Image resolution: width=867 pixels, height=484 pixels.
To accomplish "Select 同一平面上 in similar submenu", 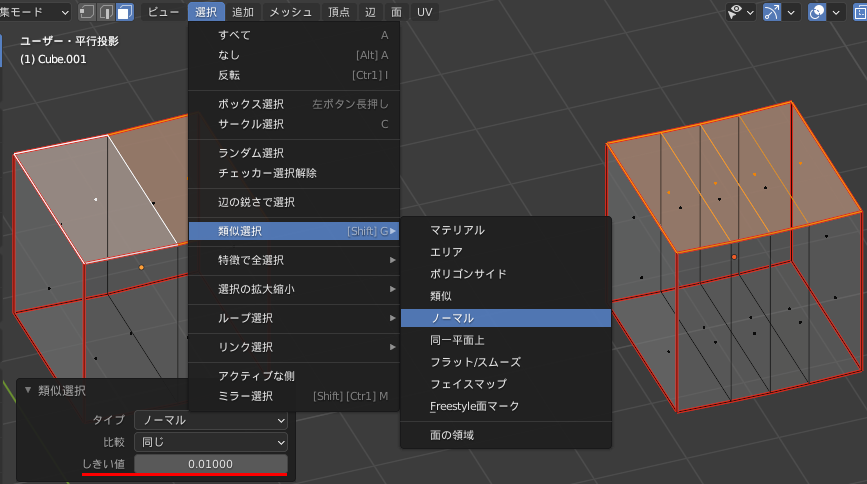I will pyautogui.click(x=506, y=340).
